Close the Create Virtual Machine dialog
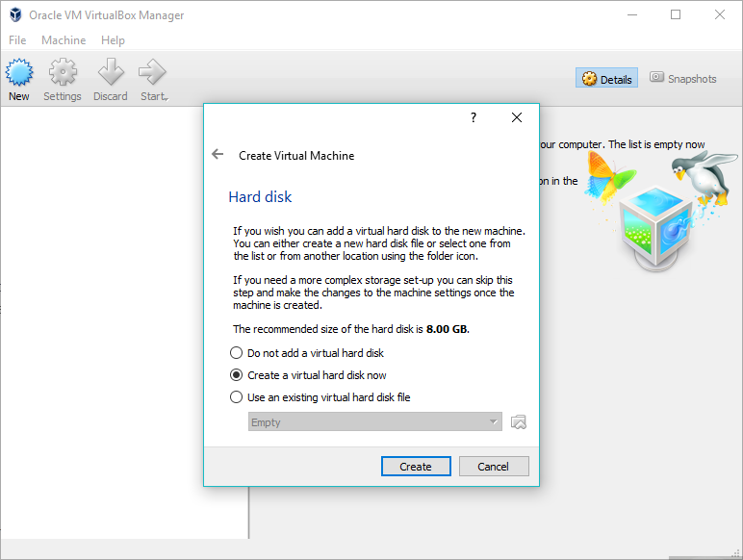 coord(517,117)
